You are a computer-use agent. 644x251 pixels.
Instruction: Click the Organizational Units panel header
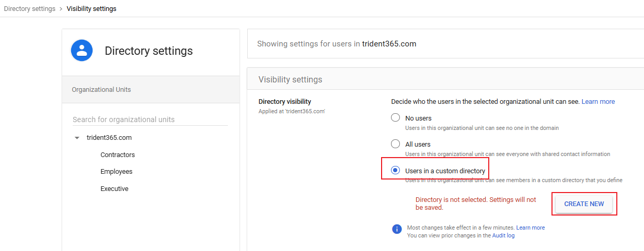(101, 90)
